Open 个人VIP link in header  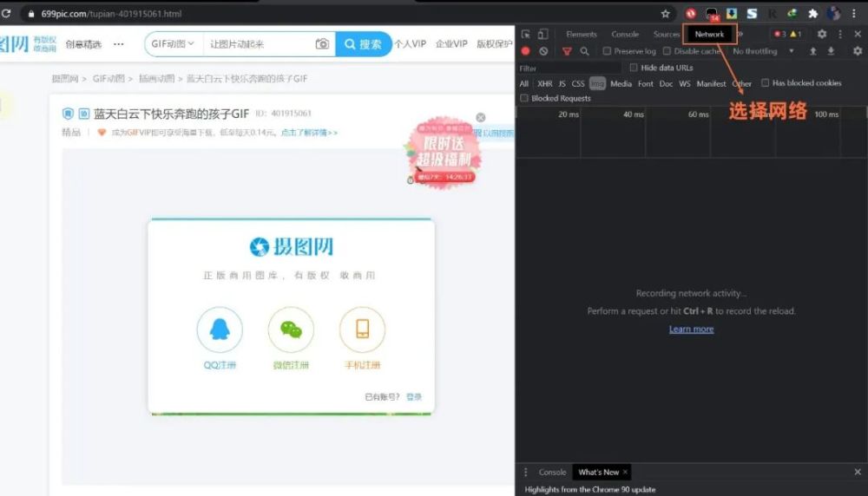point(411,43)
